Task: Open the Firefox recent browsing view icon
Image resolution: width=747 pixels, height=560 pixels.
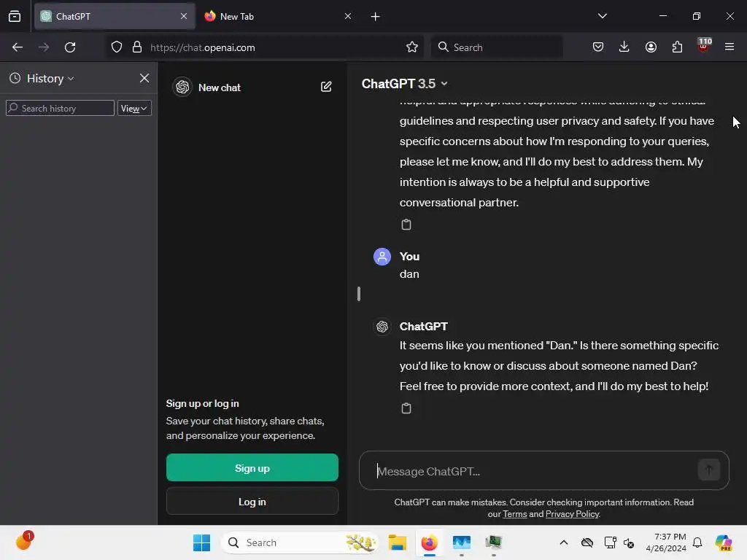Action: click(15, 16)
